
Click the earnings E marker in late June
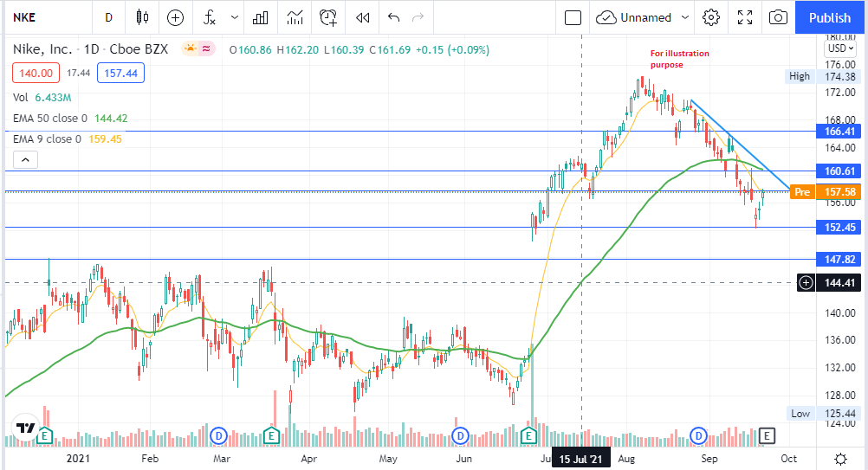(x=528, y=436)
